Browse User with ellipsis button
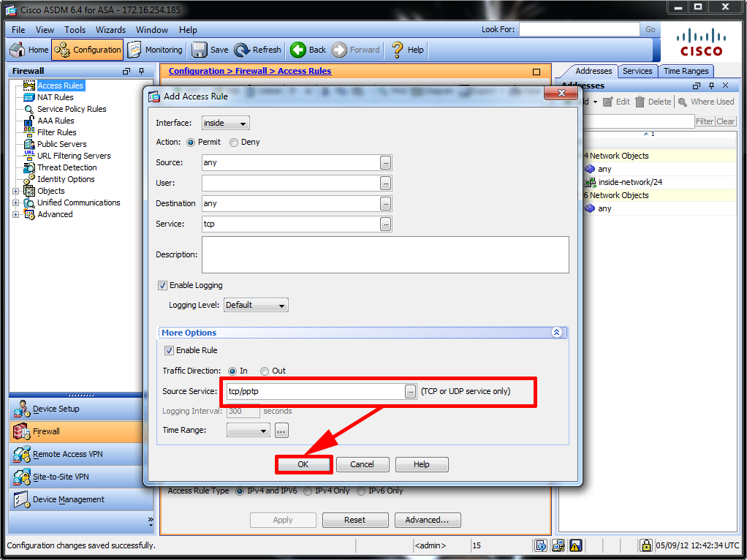This screenshot has width=747, height=560. pyautogui.click(x=386, y=183)
